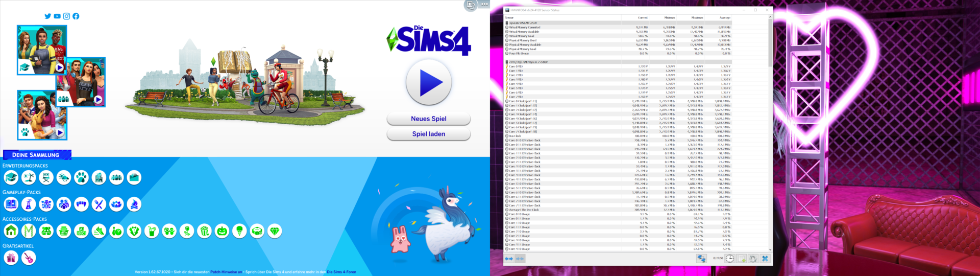The image size is (980, 276).
Task: Select the Bus Clock sensor row
Action: point(619,136)
